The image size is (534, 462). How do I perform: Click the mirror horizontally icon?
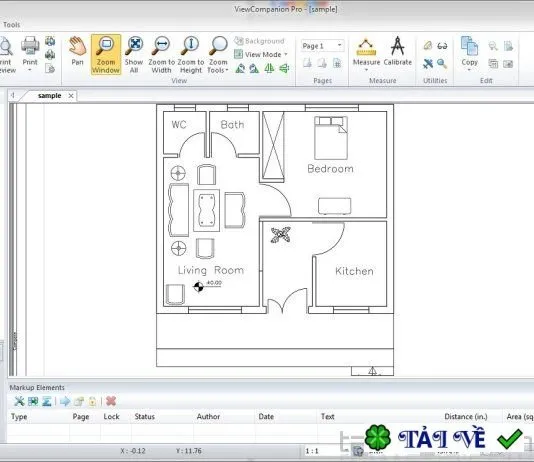pos(269,68)
